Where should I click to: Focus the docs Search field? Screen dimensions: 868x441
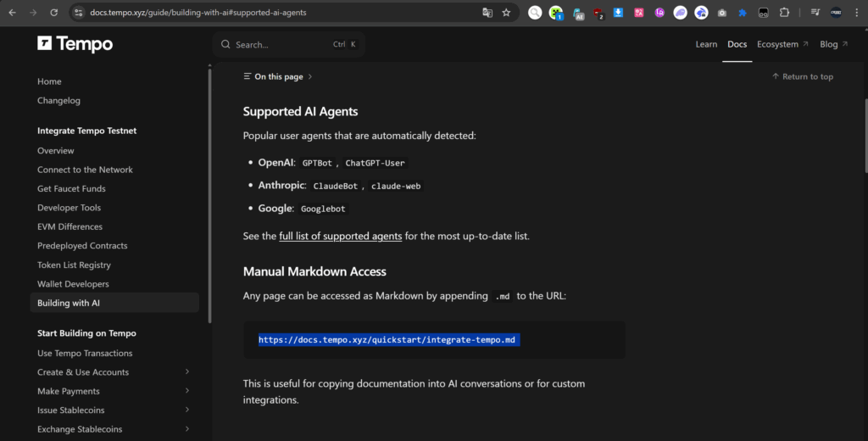click(x=289, y=44)
